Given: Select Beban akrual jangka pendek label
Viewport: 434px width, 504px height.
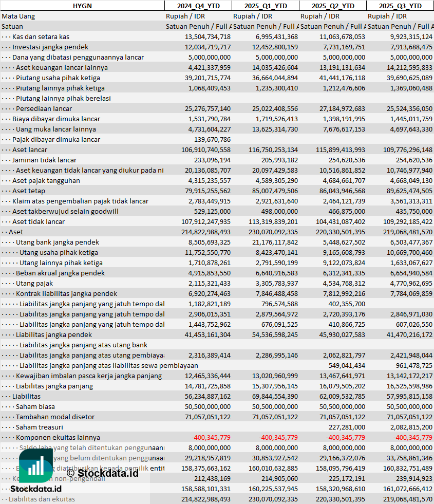Looking at the screenshot, I should (x=61, y=273).
